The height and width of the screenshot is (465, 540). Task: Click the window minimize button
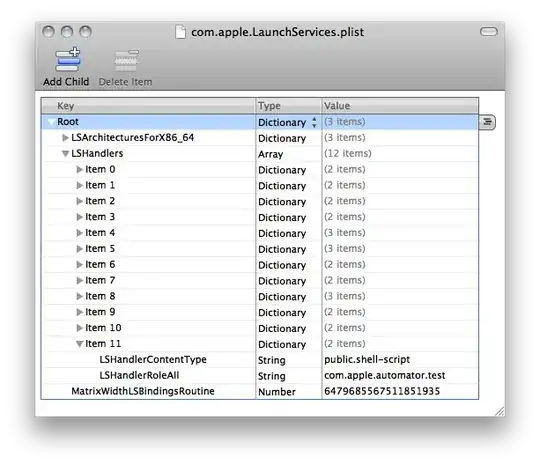click(x=67, y=32)
